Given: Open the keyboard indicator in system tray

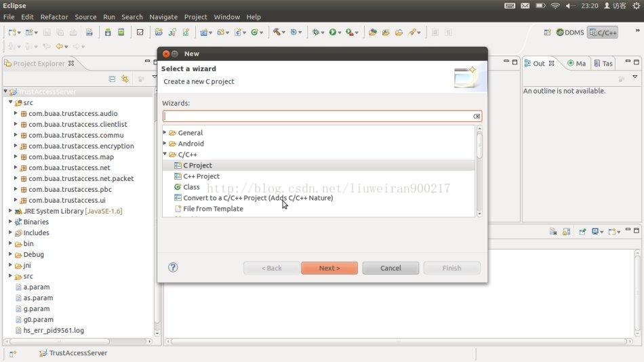Looking at the screenshot, I should pyautogui.click(x=510, y=5).
